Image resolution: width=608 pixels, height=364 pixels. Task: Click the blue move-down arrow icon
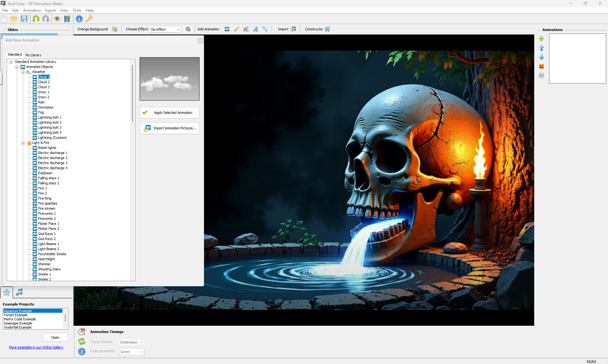(x=541, y=57)
